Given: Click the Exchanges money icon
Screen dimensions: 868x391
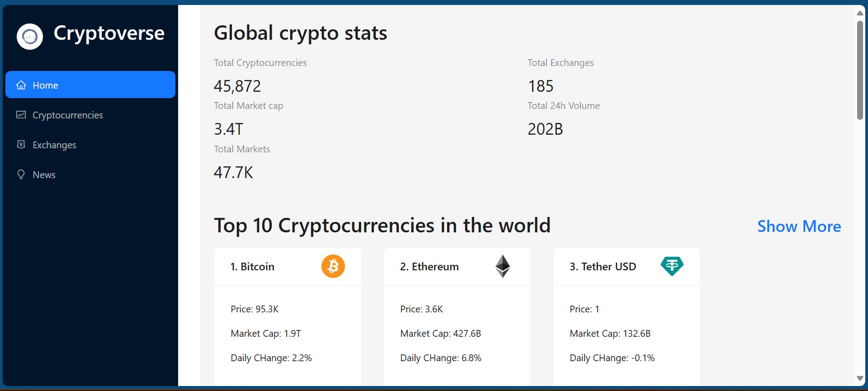Looking at the screenshot, I should tap(21, 145).
